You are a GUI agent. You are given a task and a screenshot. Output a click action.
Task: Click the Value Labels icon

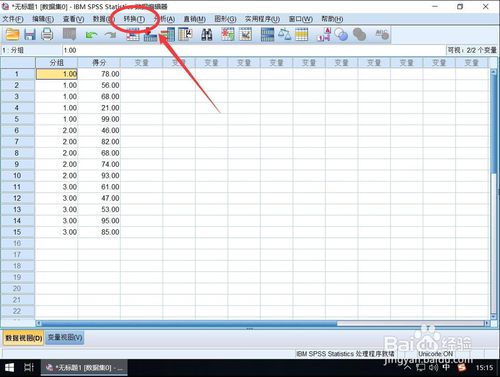pos(323,35)
